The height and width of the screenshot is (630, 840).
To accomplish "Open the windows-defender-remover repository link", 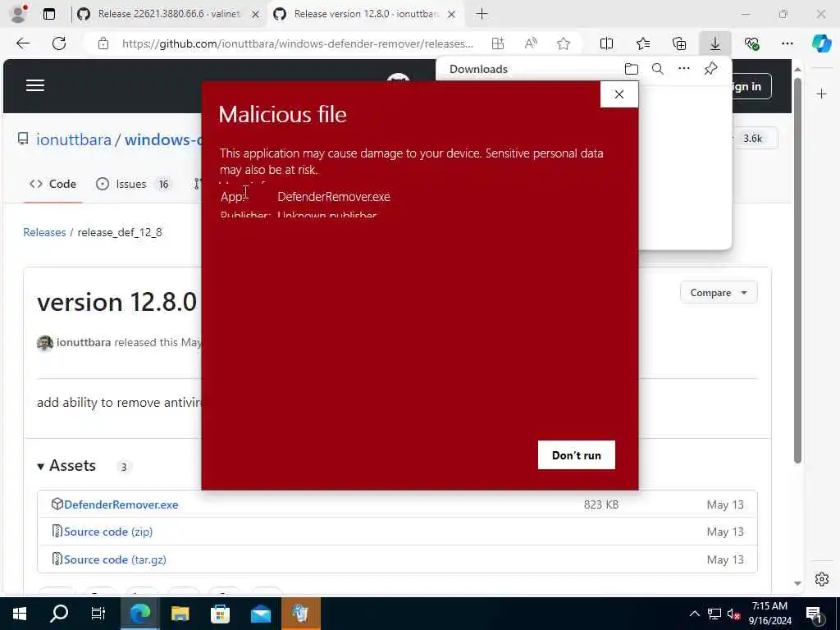I will coord(163,139).
